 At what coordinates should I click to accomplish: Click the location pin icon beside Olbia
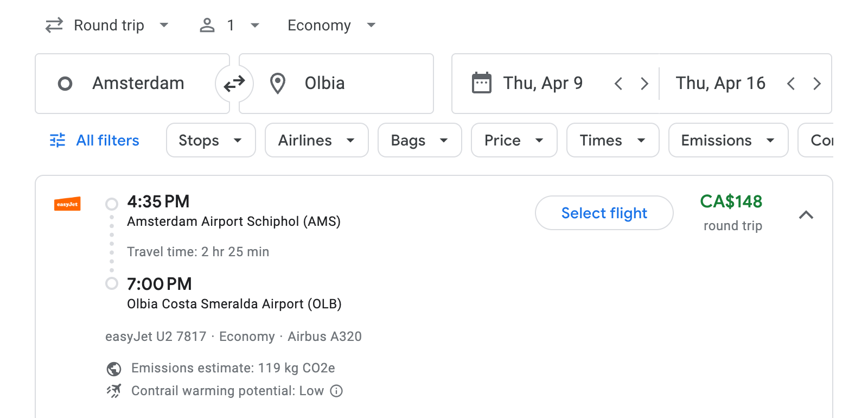coord(278,83)
